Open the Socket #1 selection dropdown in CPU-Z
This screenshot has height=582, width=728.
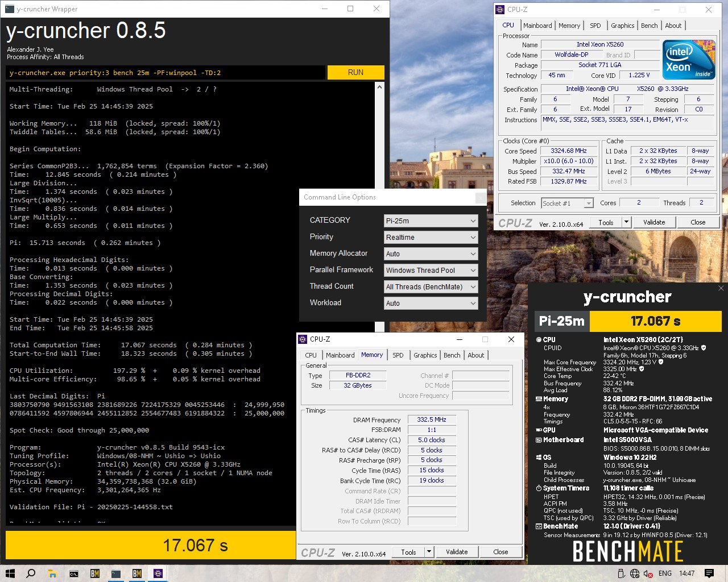click(x=567, y=203)
